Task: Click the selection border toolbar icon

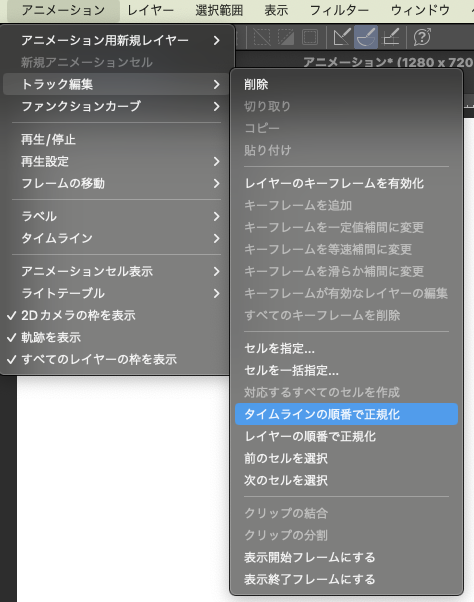Action: pyautogui.click(x=310, y=37)
